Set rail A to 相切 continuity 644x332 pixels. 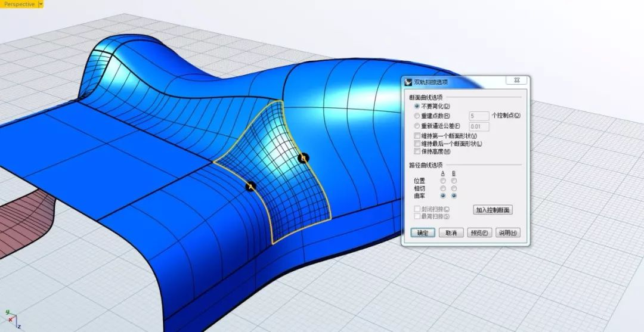[x=442, y=188]
